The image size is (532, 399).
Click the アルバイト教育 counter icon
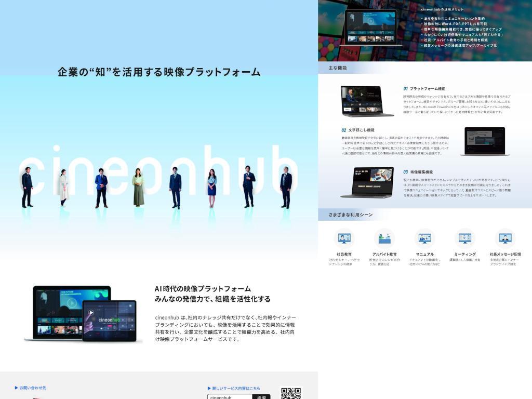click(x=384, y=238)
